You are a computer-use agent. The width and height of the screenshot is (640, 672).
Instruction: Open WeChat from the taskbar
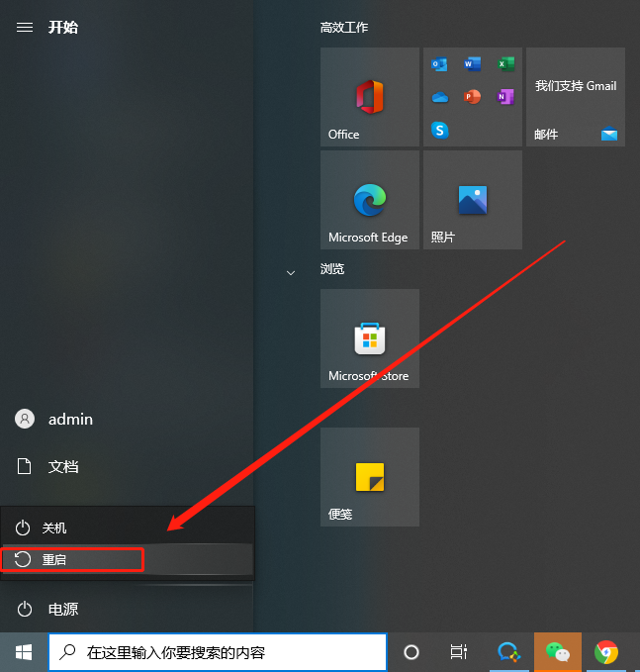click(558, 652)
